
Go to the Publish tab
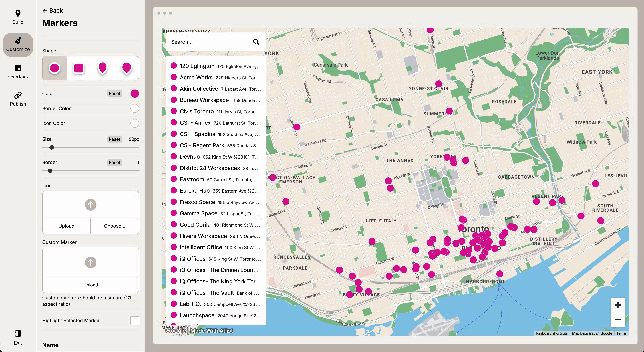[18, 99]
